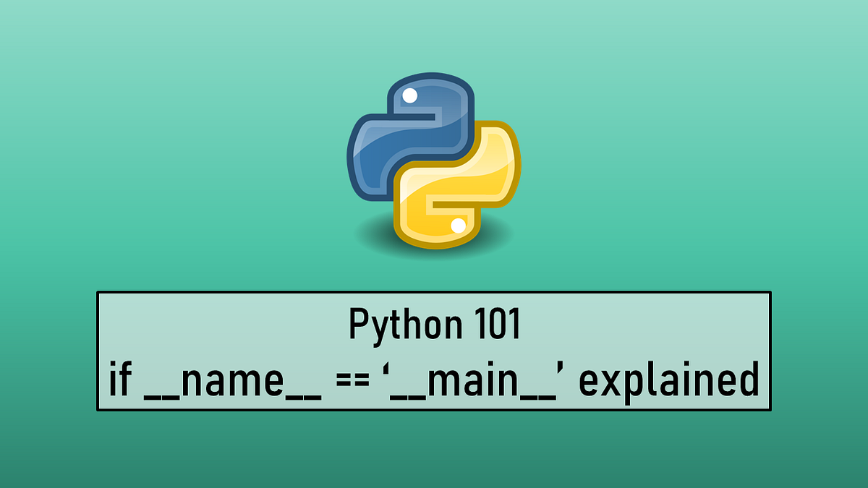
Task: Click the bottom edge of the title box
Action: click(x=434, y=409)
